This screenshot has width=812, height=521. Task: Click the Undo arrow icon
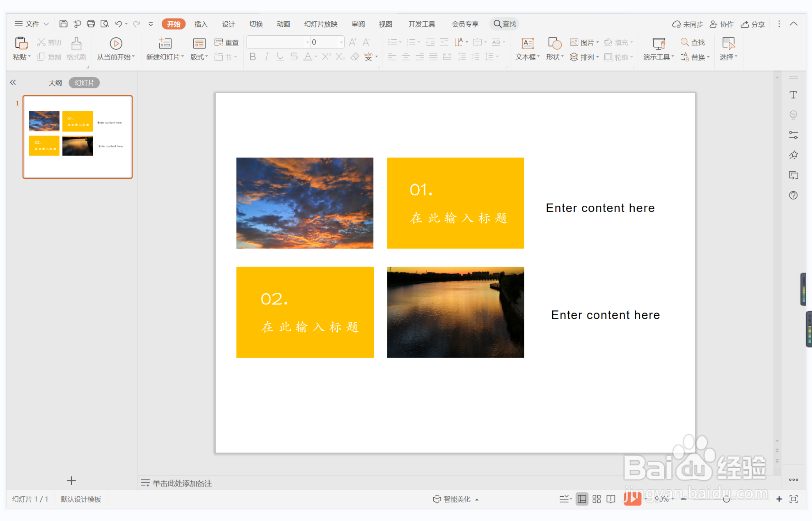(x=119, y=24)
